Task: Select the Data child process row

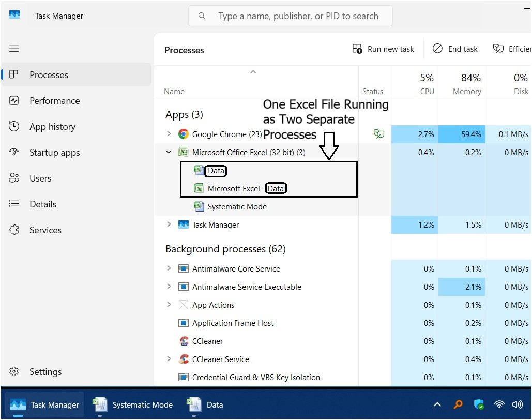Action: 343,170
